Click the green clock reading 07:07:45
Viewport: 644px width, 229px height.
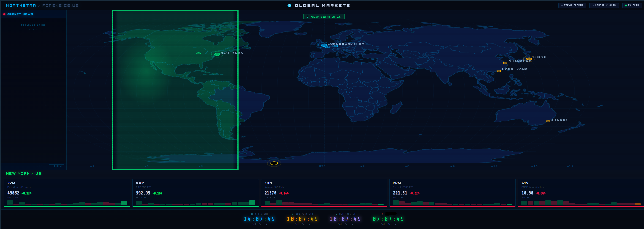[x=388, y=219]
